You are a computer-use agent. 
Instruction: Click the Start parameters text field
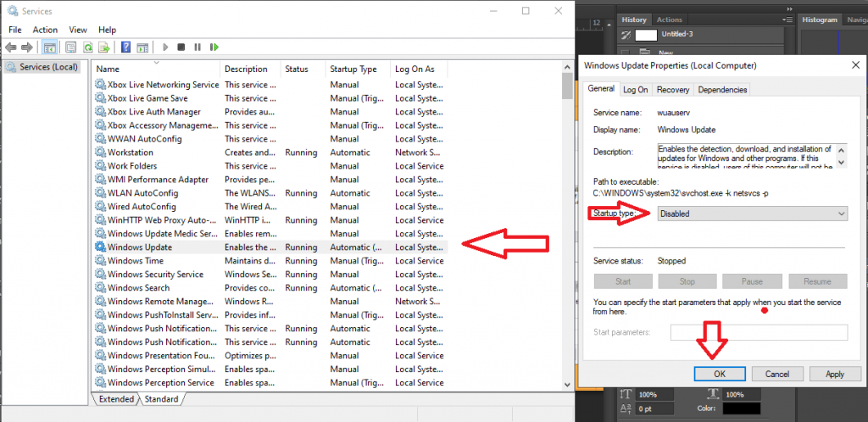(759, 332)
